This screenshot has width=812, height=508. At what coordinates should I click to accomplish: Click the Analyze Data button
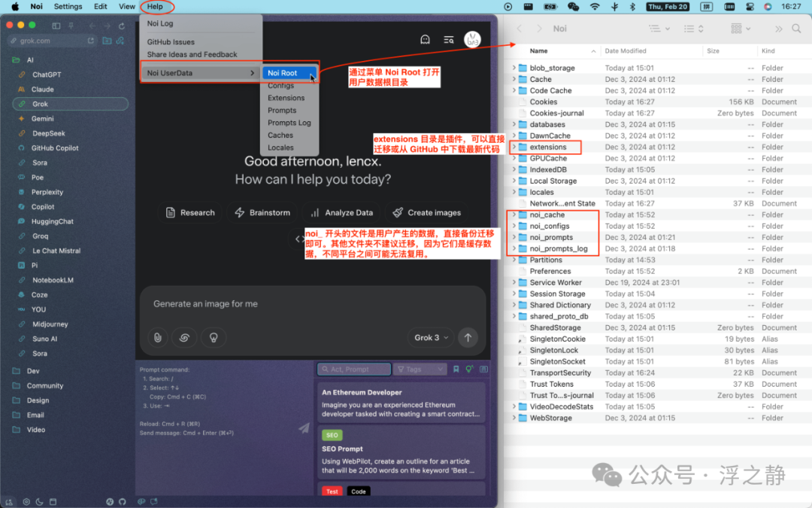coord(342,212)
